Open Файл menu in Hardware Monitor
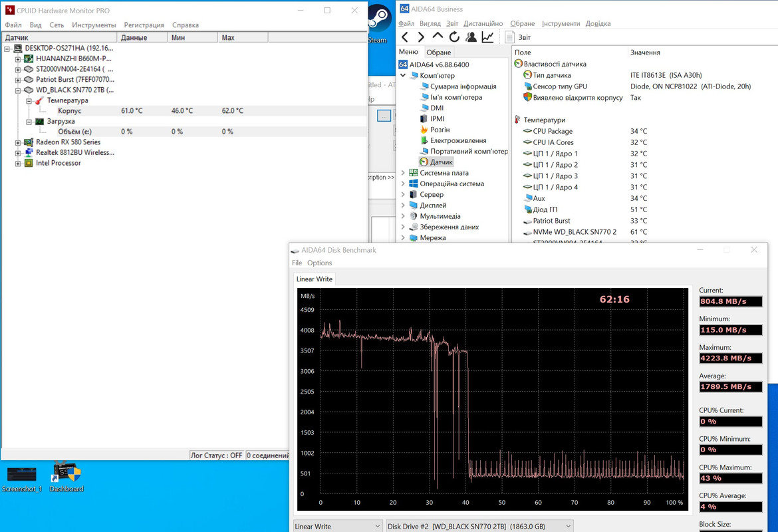This screenshot has width=778, height=532. click(13, 25)
